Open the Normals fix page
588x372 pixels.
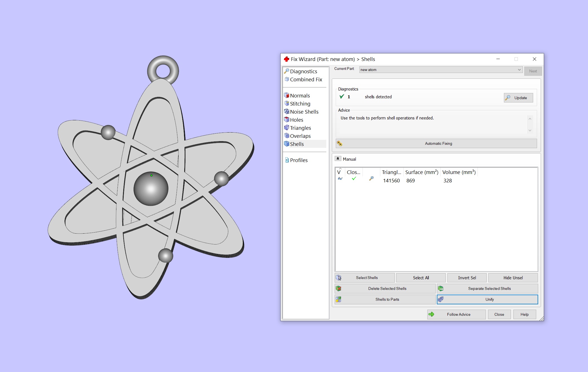(300, 96)
